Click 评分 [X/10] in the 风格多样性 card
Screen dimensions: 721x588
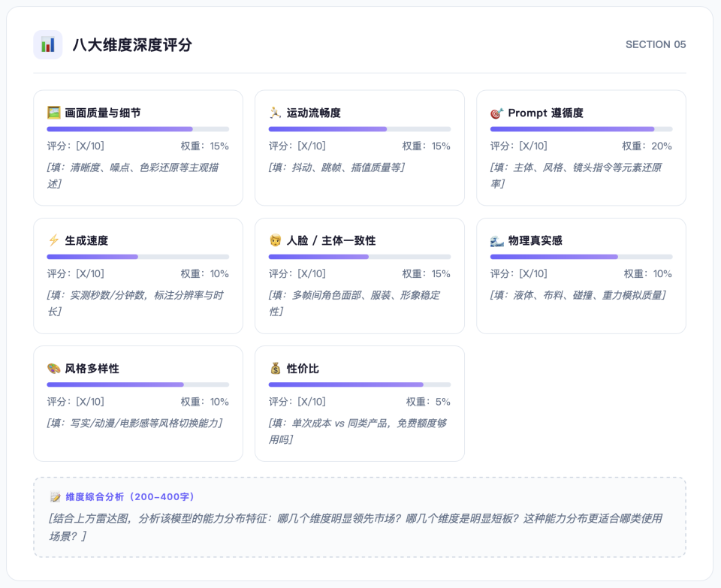click(76, 402)
